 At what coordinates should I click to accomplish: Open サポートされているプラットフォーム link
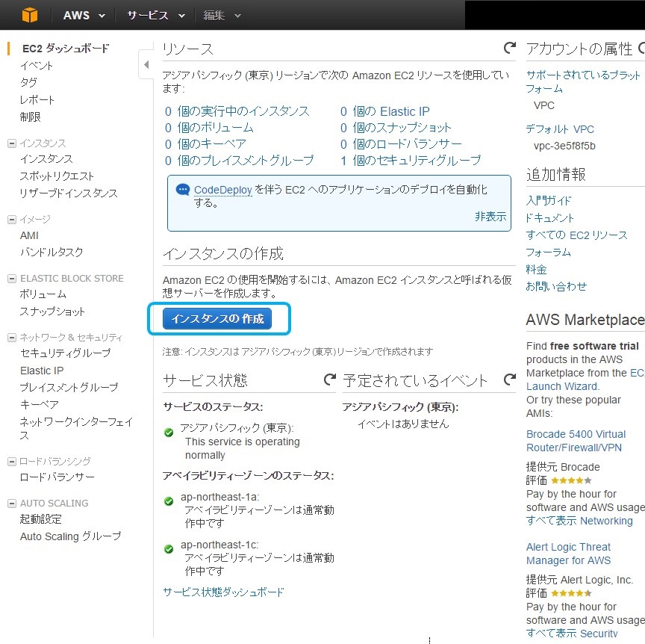583,81
